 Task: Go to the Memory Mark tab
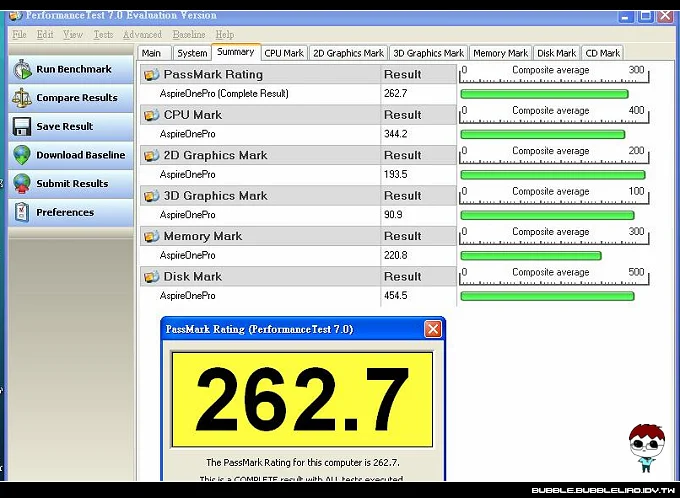[x=500, y=53]
